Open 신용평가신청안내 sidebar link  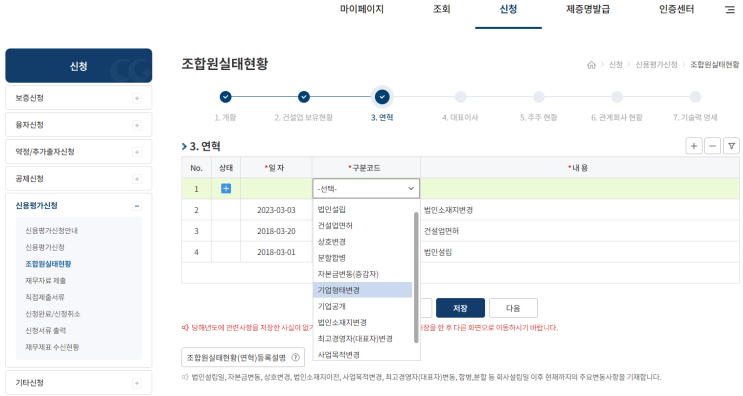(x=52, y=231)
